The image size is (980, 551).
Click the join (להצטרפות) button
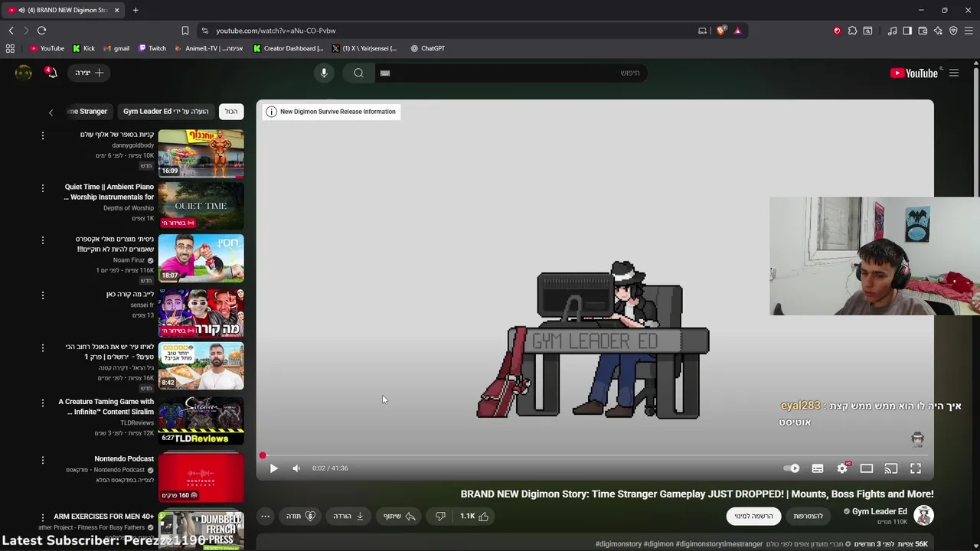(808, 517)
